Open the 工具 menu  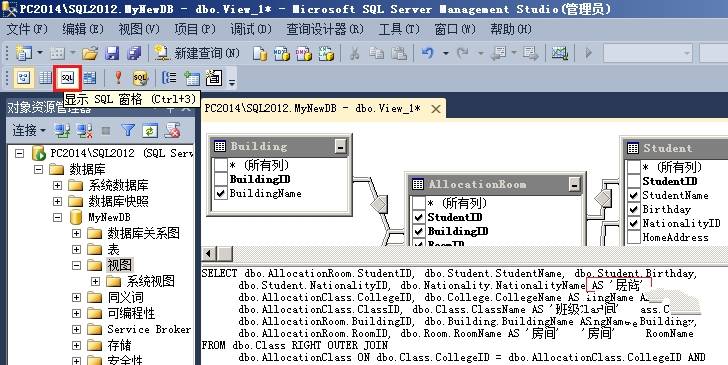(x=399, y=29)
